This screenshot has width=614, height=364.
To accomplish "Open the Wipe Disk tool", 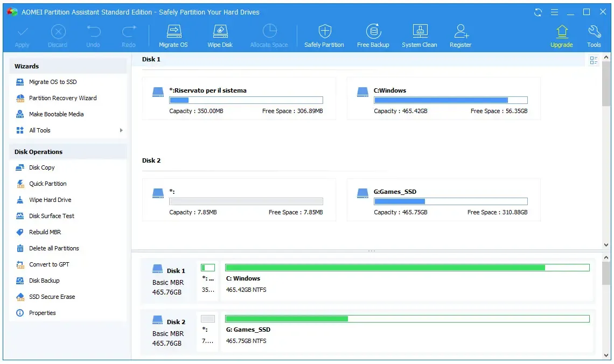I will click(x=220, y=36).
